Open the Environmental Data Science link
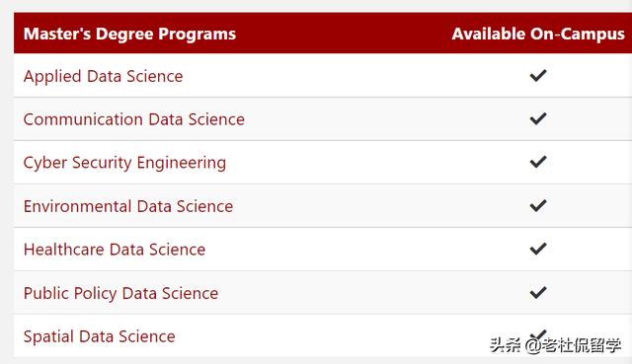632x364 pixels. tap(128, 206)
